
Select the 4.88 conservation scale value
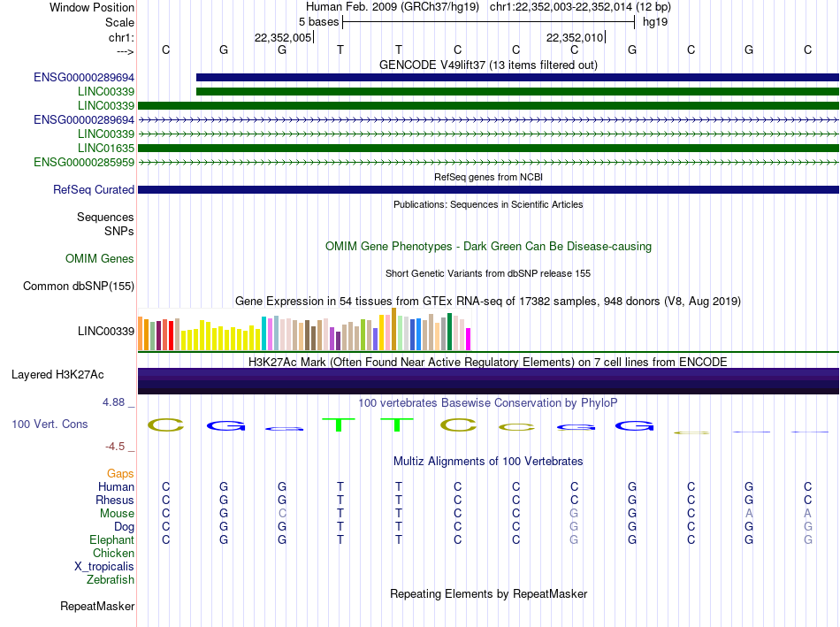click(x=113, y=402)
